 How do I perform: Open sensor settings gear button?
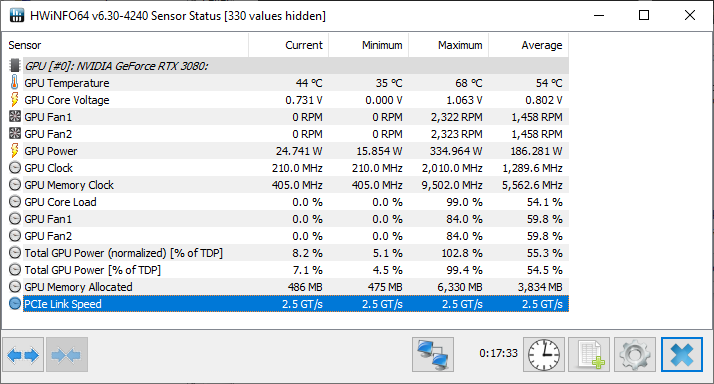tap(634, 354)
